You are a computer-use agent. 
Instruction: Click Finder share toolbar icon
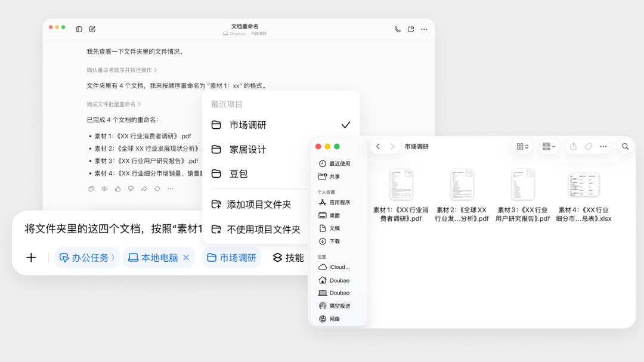tap(574, 146)
